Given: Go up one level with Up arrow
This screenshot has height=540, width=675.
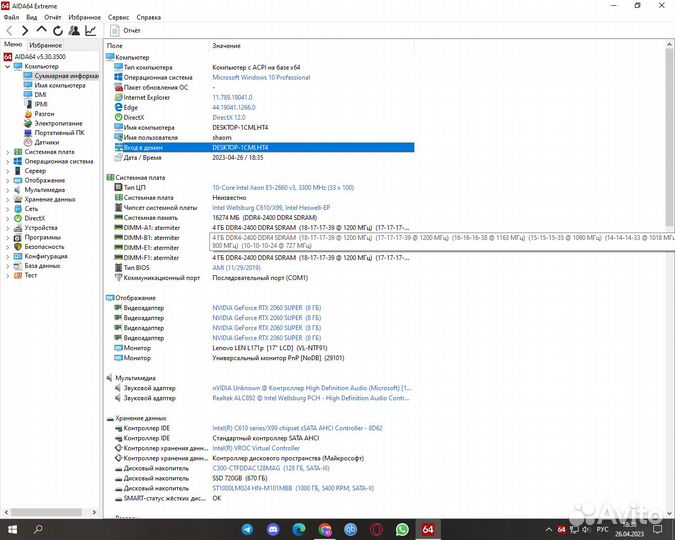Looking at the screenshot, I should coord(41,31).
